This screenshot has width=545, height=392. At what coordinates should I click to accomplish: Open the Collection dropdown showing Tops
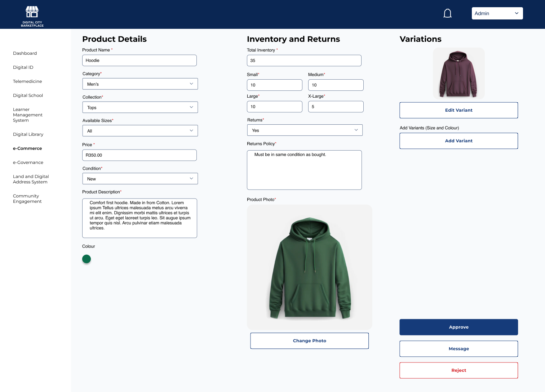click(140, 107)
